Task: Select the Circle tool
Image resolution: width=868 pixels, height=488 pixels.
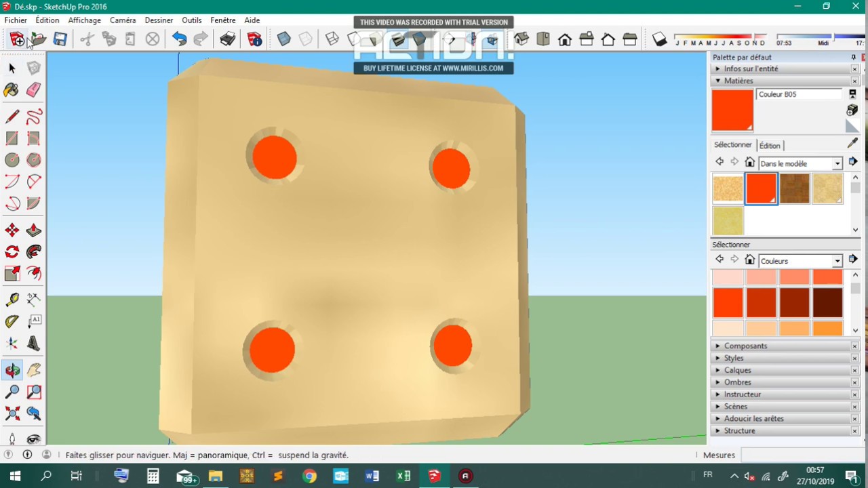Action: [12, 160]
